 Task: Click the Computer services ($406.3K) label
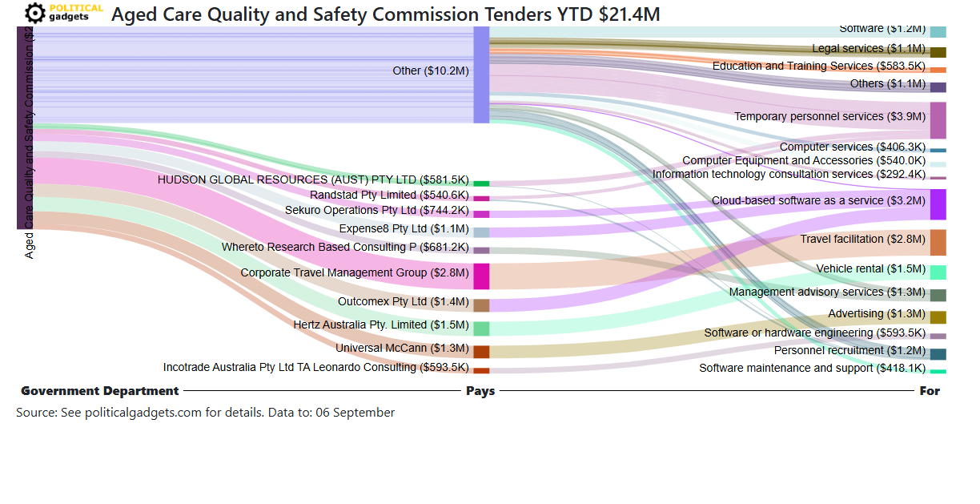pyautogui.click(x=853, y=147)
